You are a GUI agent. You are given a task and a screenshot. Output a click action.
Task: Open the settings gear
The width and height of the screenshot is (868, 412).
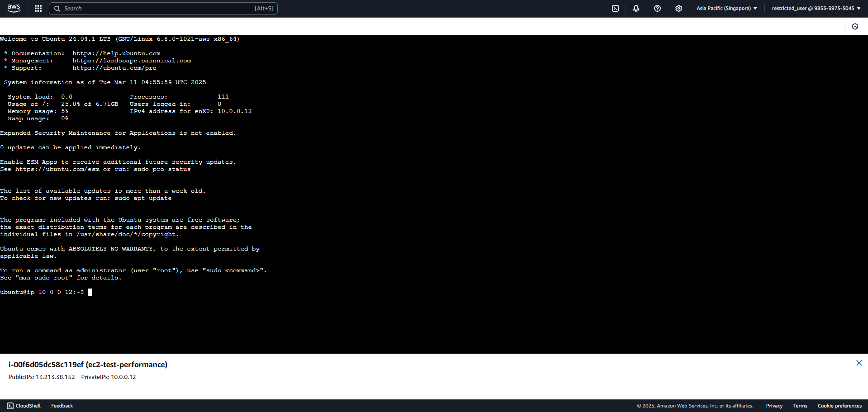pos(678,8)
